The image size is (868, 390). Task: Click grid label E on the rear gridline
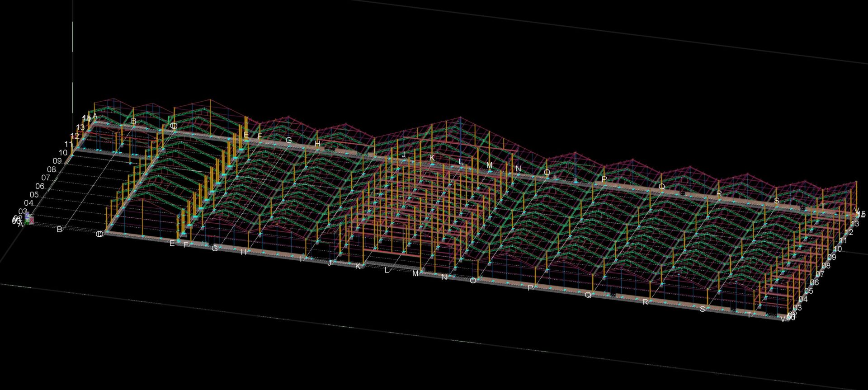(246, 135)
